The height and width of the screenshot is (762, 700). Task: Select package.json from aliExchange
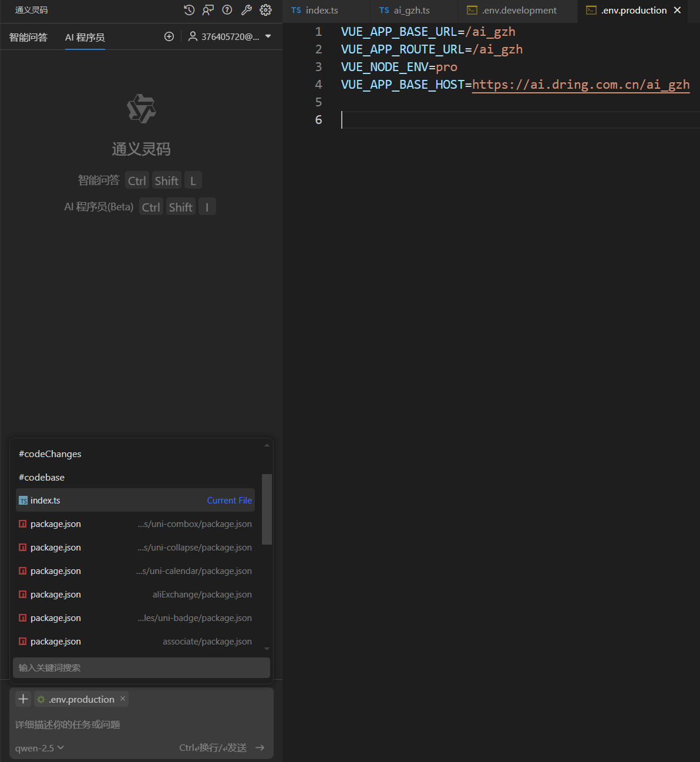(x=135, y=595)
